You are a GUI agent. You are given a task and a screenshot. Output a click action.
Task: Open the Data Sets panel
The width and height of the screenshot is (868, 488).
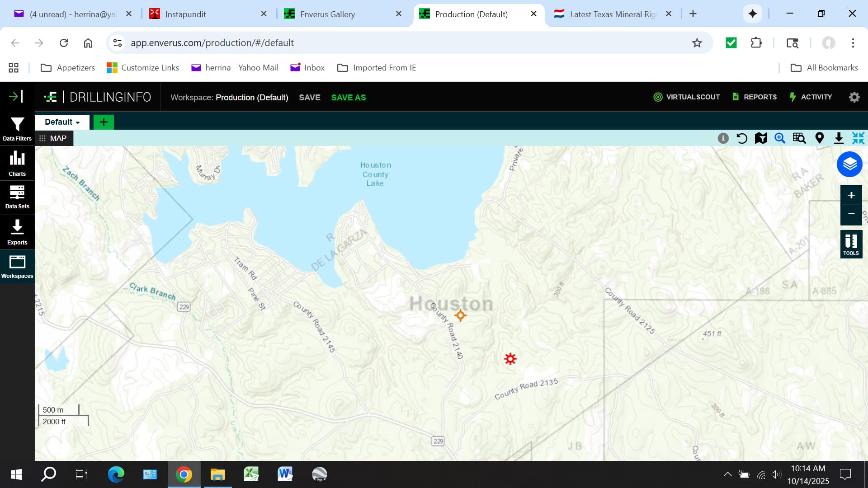(x=17, y=197)
